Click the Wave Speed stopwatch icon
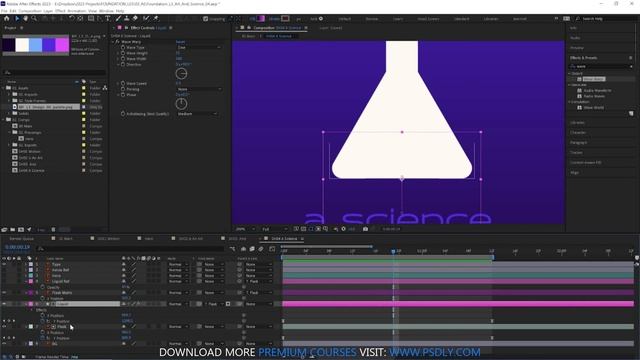The height and width of the screenshot is (360, 640). [122, 83]
